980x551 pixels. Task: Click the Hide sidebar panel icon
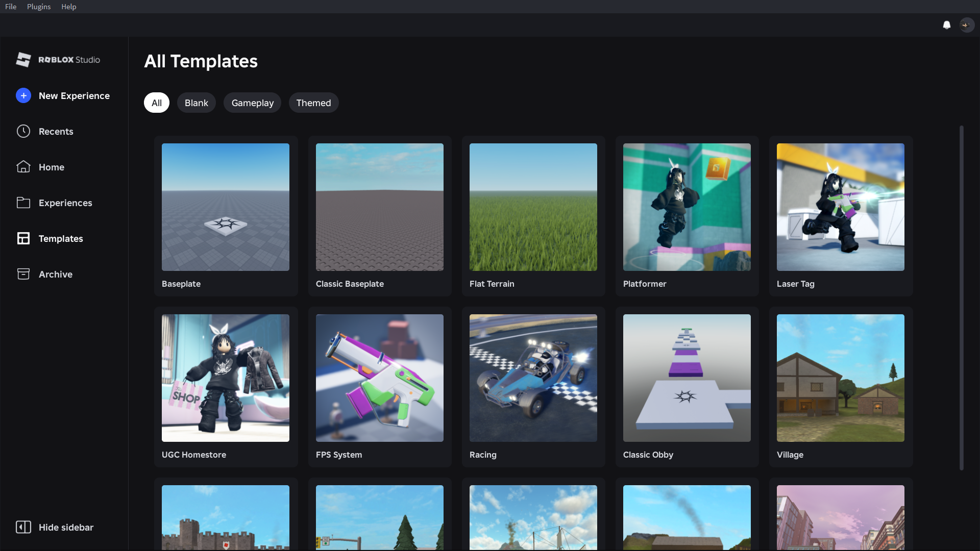tap(23, 527)
